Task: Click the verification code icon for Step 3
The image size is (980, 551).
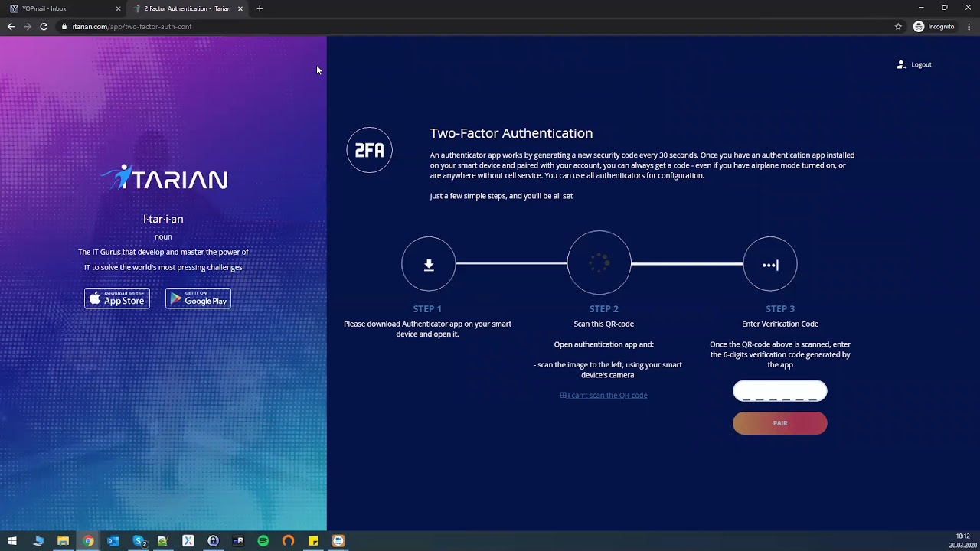Action: point(770,264)
